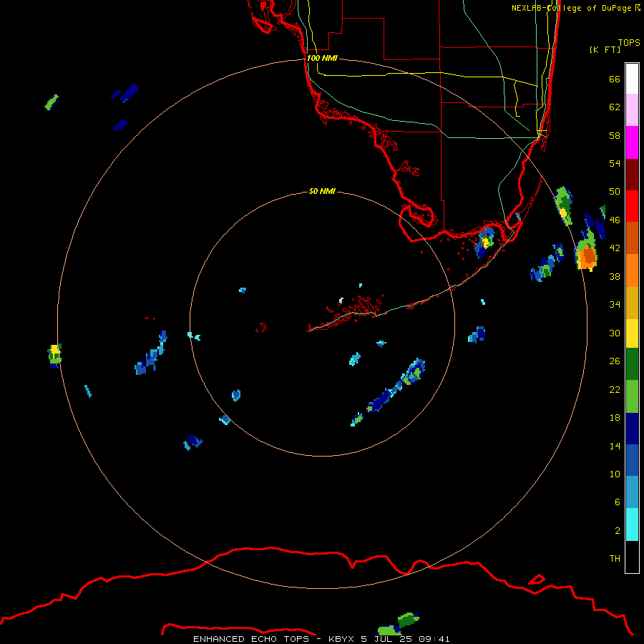Click the 'NEXLAB-College of DuPage' credit text

571,8
